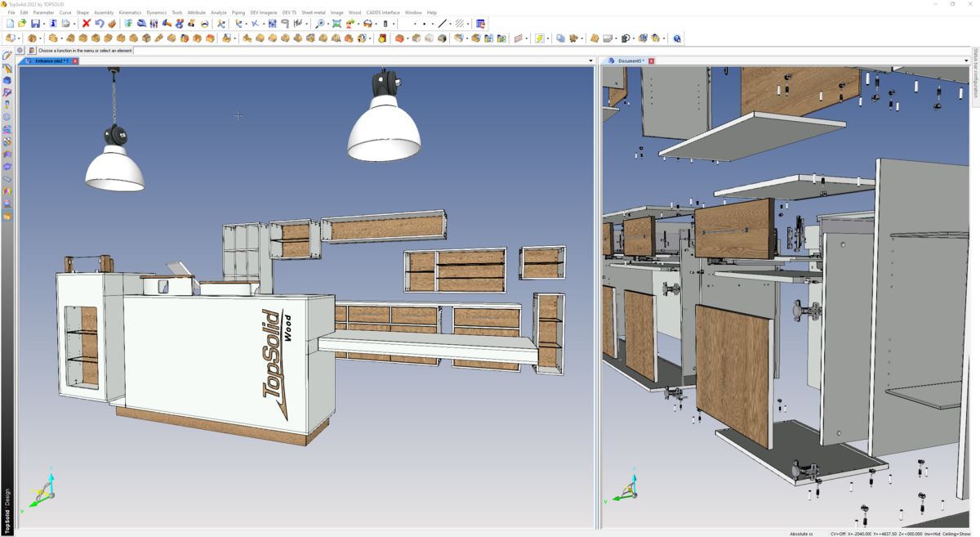Fit view with the zoom-all icon
The image size is (980, 537).
[336, 24]
